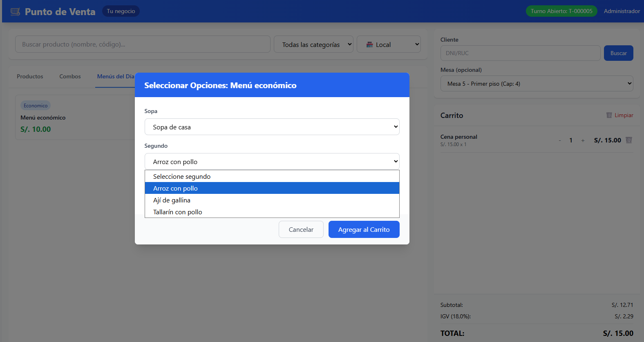Click the Economico category tag
This screenshot has height=342, width=644.
pyautogui.click(x=36, y=106)
